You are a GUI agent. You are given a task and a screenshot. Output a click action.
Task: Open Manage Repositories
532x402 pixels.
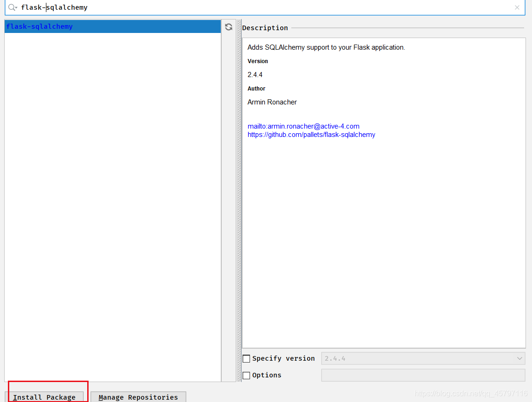click(138, 397)
